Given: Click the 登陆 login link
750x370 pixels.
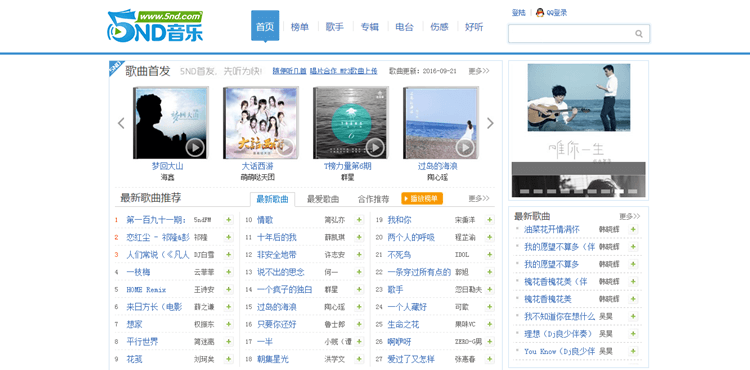Looking at the screenshot, I should point(518,13).
